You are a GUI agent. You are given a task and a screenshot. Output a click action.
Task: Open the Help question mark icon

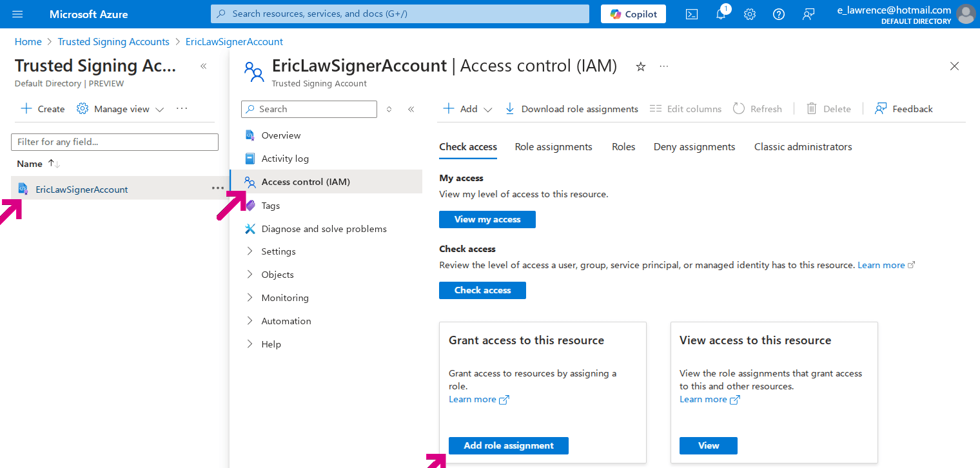[779, 14]
